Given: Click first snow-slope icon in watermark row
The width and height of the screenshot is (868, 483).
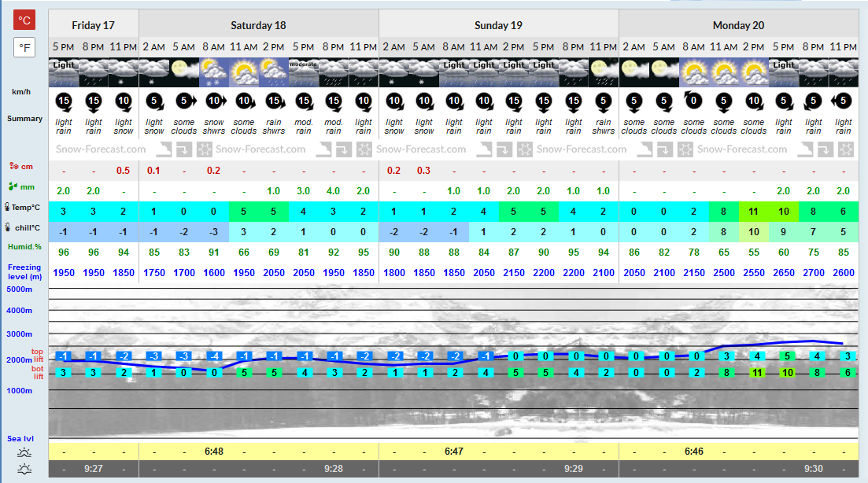Looking at the screenshot, I should click(164, 149).
